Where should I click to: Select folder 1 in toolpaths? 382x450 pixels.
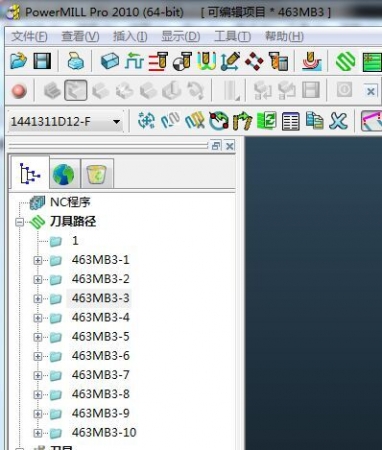coord(75,241)
